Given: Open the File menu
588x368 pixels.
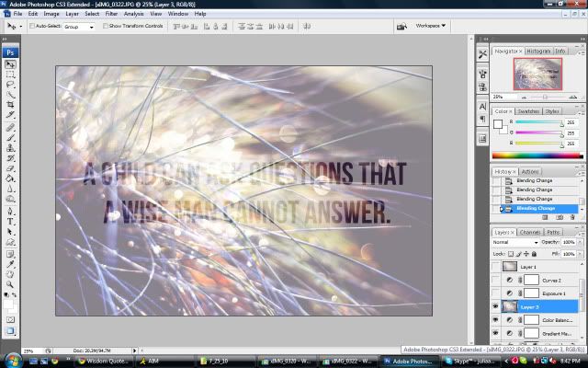Looking at the screenshot, I should tap(17, 14).
